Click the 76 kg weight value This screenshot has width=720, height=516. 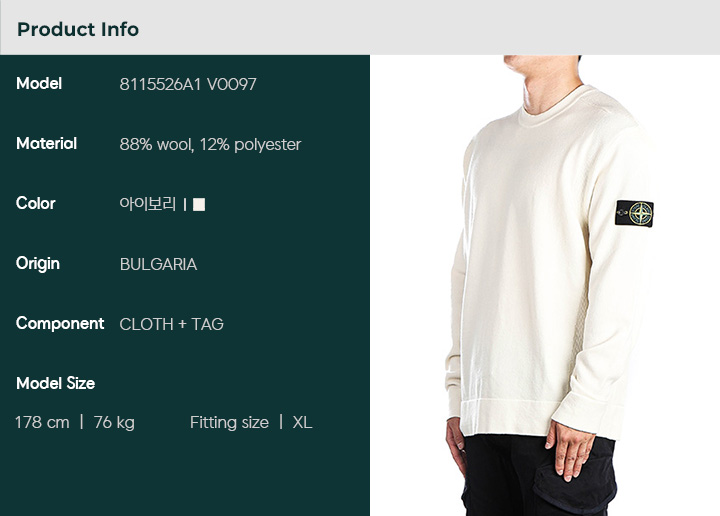[x=114, y=422]
